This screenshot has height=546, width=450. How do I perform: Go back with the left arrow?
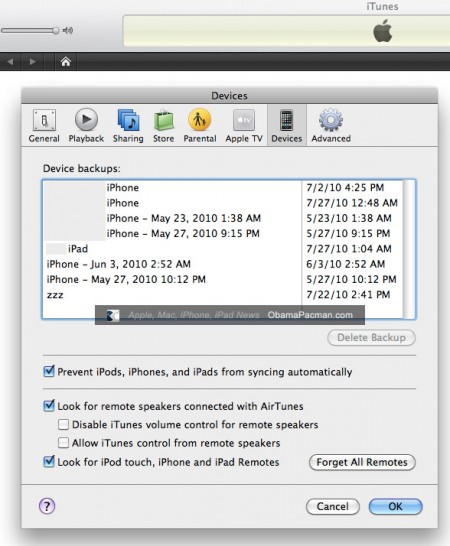click(10, 62)
